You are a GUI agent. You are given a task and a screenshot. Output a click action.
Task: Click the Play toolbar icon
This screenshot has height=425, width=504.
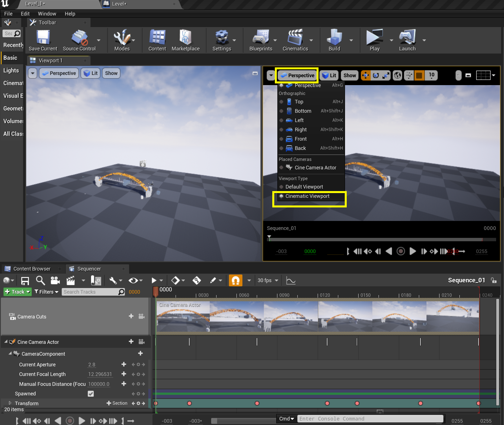(375, 40)
